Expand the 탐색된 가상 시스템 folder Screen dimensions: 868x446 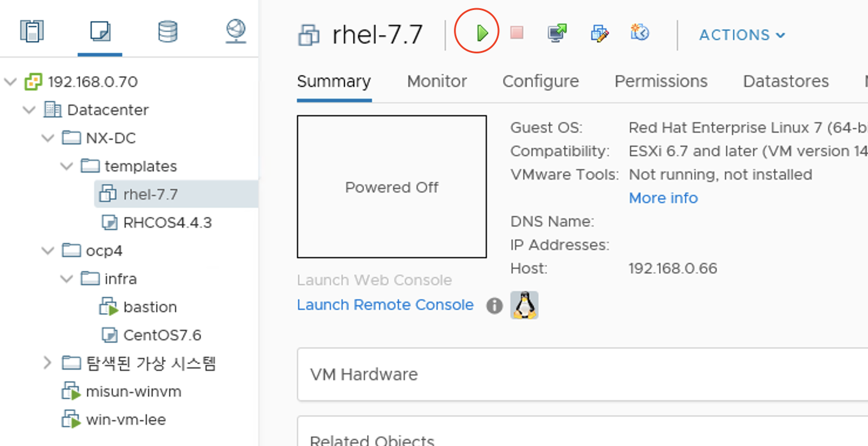[x=48, y=363]
